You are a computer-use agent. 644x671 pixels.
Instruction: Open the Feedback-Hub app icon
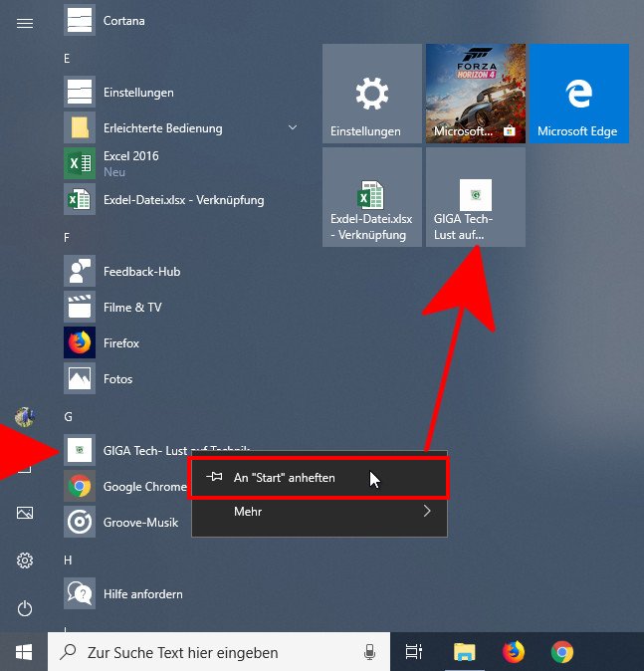[80, 271]
